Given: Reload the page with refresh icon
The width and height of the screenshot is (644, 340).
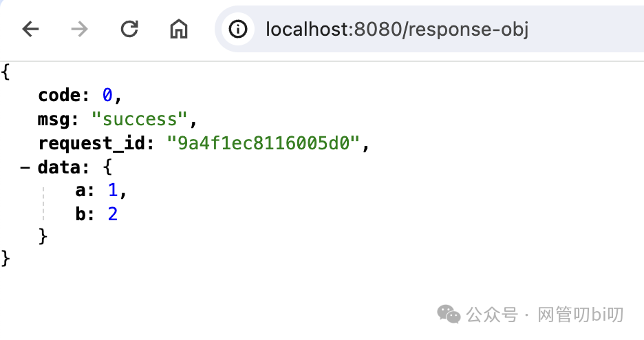Looking at the screenshot, I should coord(129,29).
